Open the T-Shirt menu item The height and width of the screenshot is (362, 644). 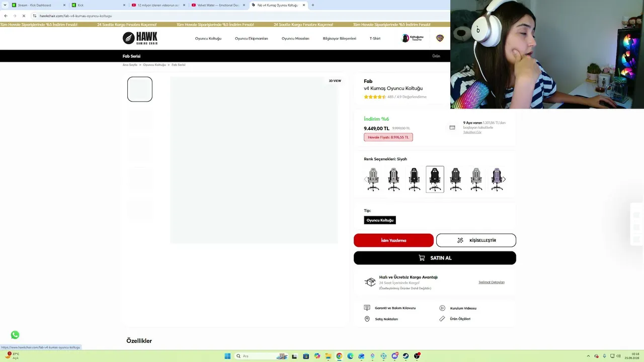tap(375, 38)
